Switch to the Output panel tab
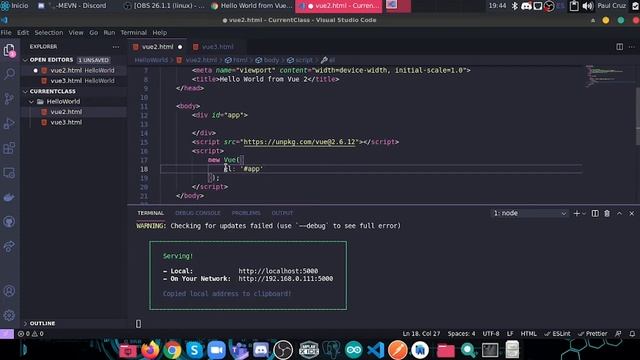This screenshot has width=640, height=360. [x=282, y=213]
